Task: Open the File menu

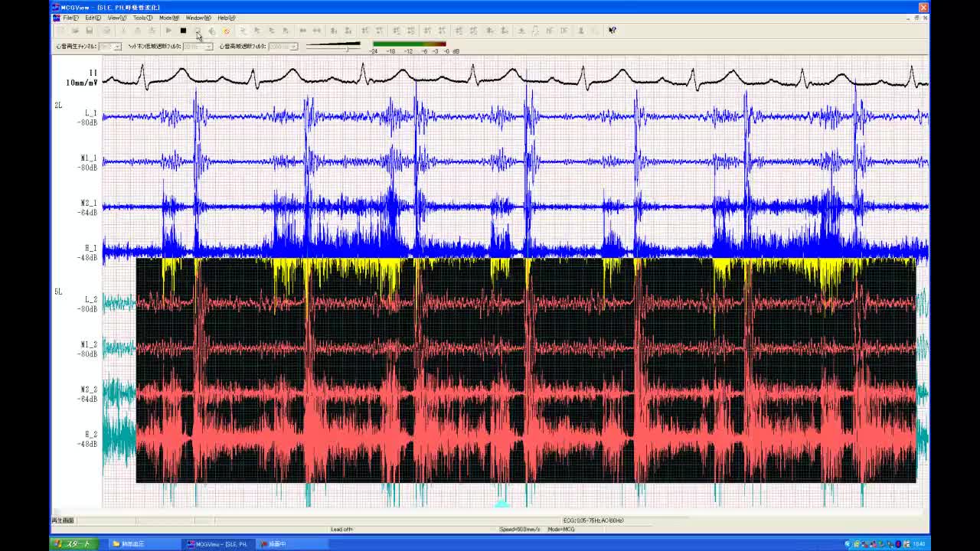Action: [70, 18]
